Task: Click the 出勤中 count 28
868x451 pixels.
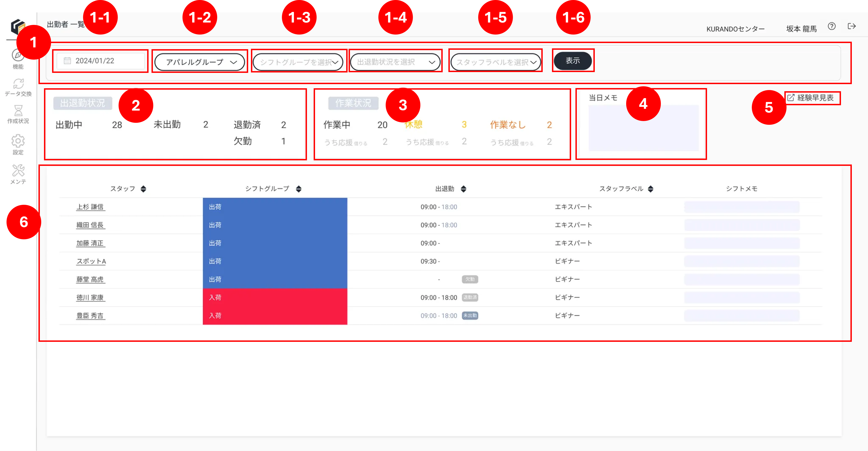Action: tap(117, 125)
